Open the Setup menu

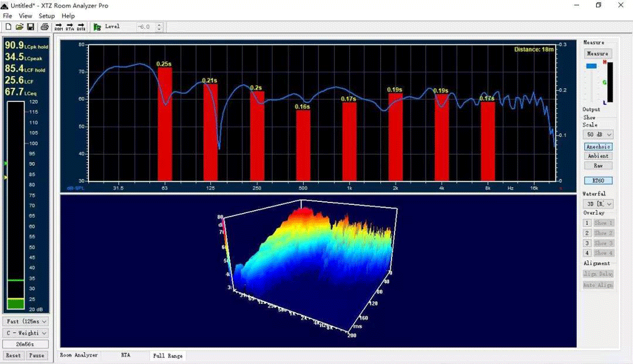[x=47, y=16]
